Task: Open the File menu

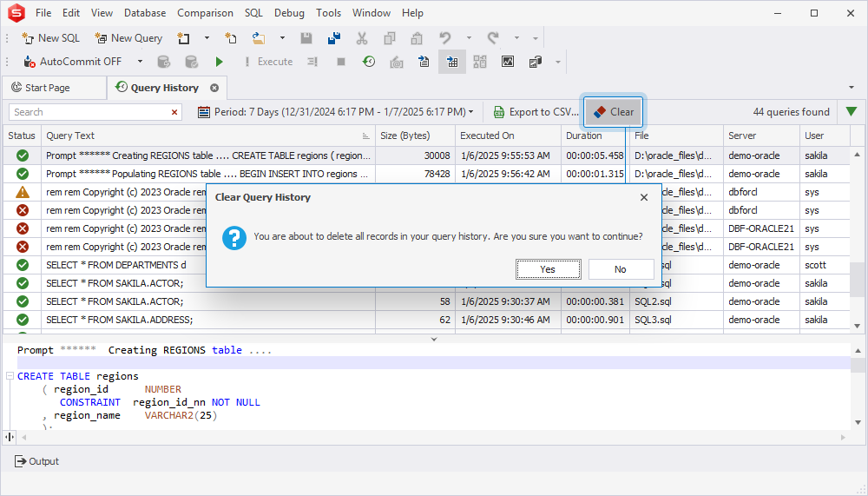Action: (x=43, y=13)
